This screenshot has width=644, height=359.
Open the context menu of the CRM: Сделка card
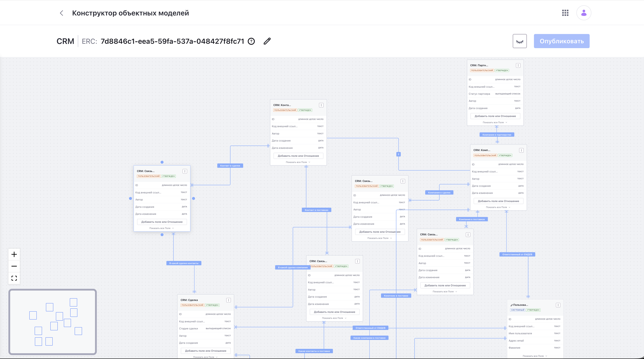[228, 300]
